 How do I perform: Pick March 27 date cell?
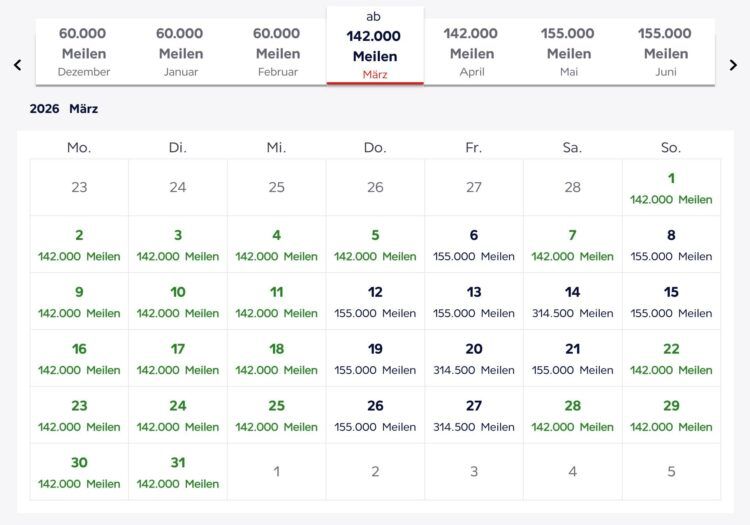click(474, 416)
